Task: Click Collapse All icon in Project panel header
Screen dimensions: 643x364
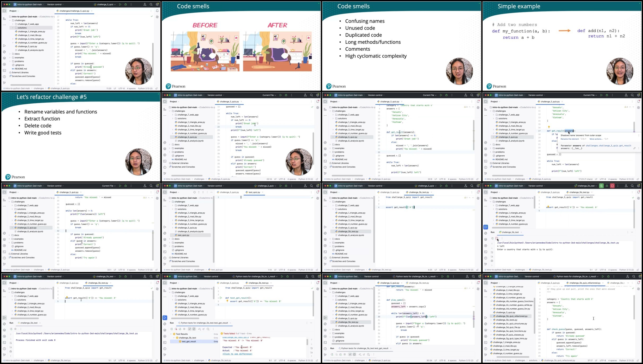Action: (203, 192)
